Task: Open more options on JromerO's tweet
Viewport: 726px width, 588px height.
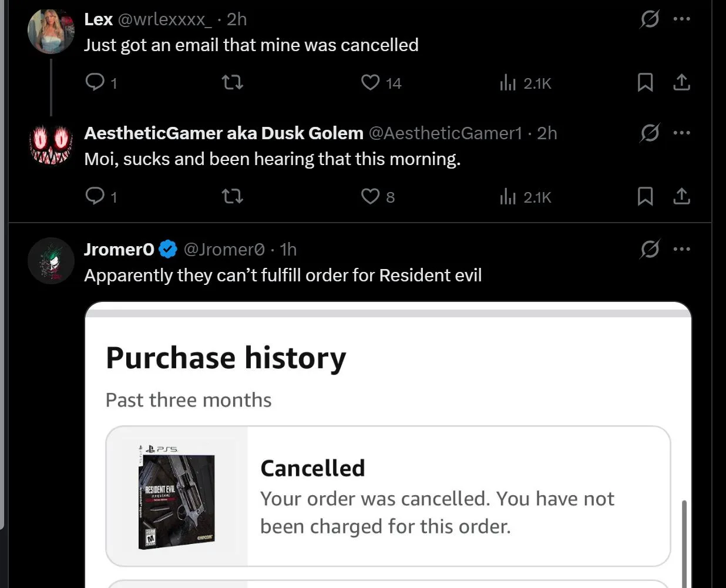Action: pos(681,248)
